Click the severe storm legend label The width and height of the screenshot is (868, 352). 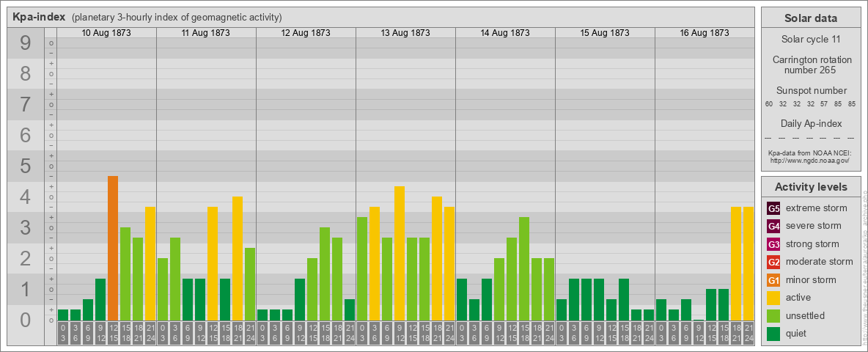point(813,226)
